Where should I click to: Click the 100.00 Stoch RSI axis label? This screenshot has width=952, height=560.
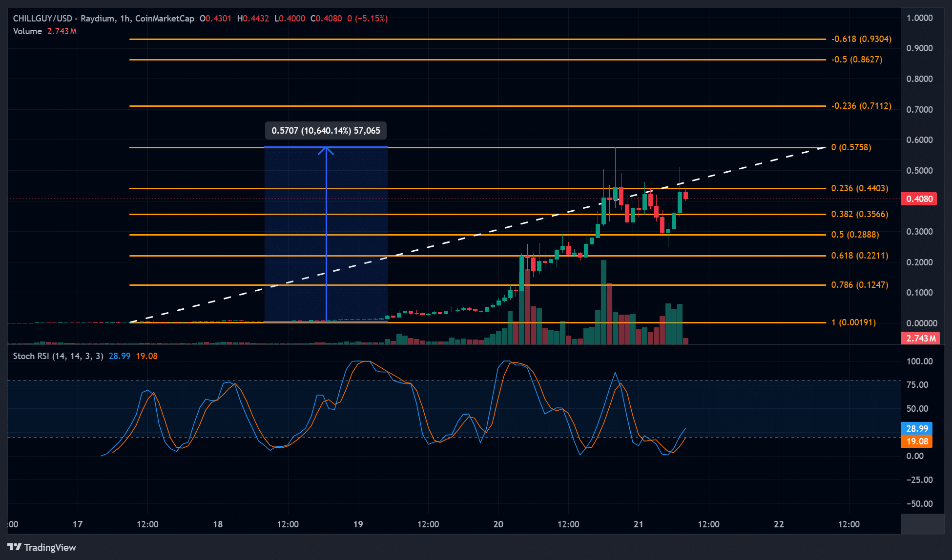920,361
